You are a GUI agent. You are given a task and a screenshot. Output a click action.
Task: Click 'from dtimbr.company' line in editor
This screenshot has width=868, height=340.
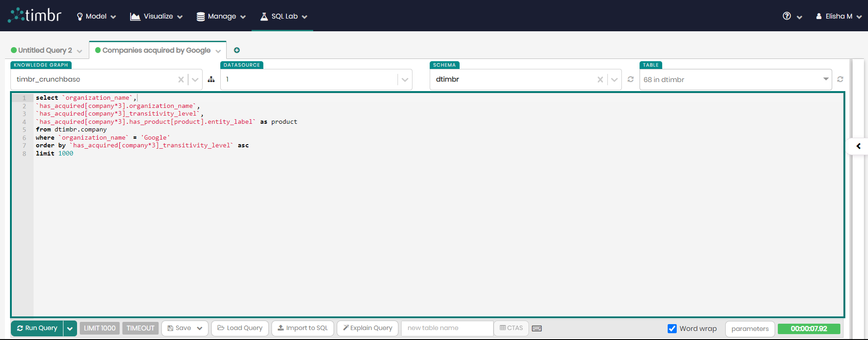[x=71, y=130]
